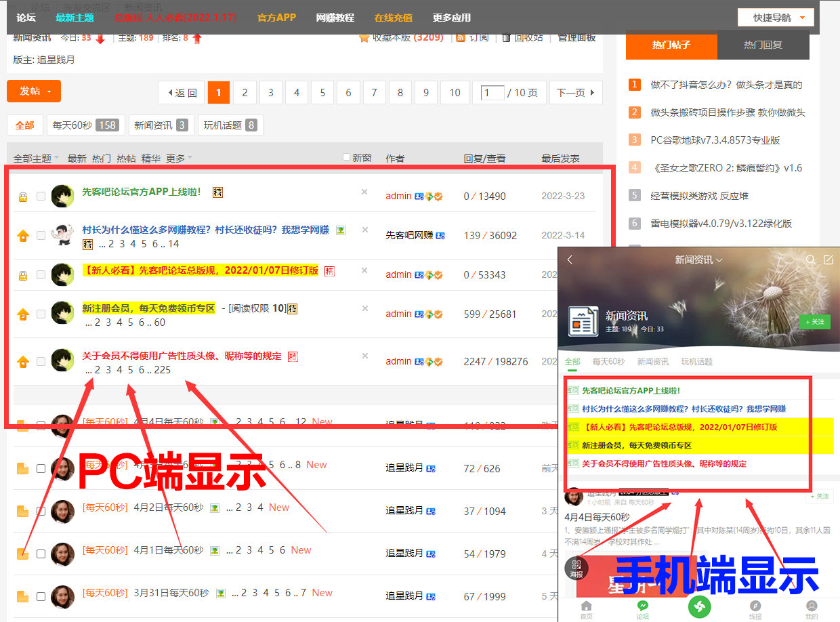The width and height of the screenshot is (840, 622).
Task: Tick checkbox beside 先客吧论坛官方APP上线啦 thread
Action: tap(41, 196)
